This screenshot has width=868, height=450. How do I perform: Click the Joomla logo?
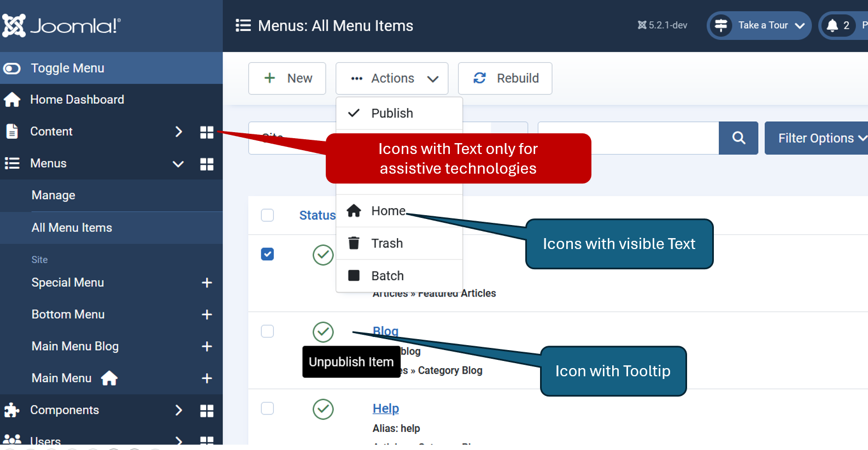coord(61,25)
